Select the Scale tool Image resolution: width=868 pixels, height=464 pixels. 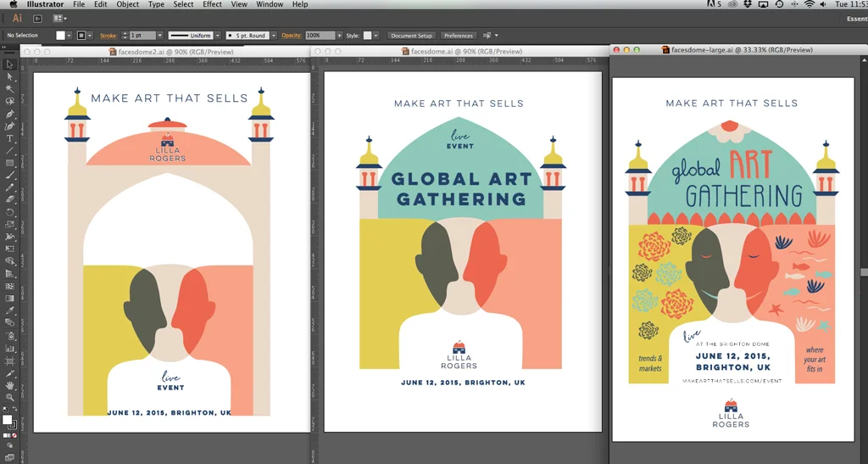coord(9,225)
